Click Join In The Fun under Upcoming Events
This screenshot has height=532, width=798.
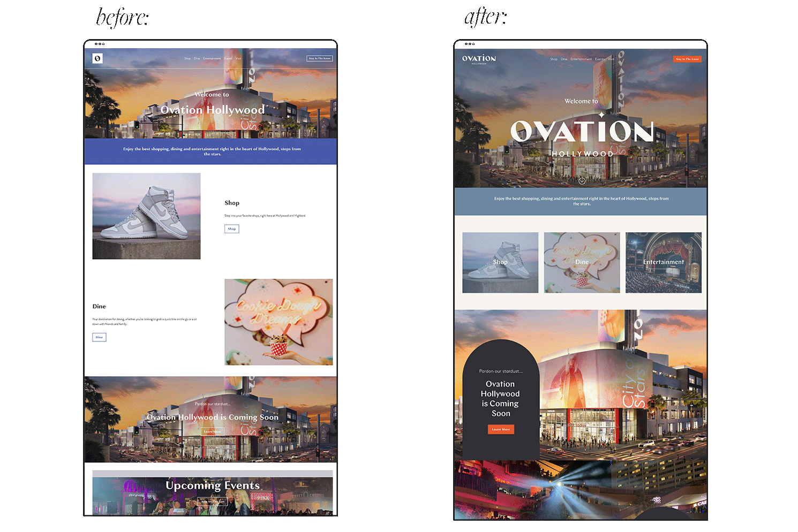point(212,501)
